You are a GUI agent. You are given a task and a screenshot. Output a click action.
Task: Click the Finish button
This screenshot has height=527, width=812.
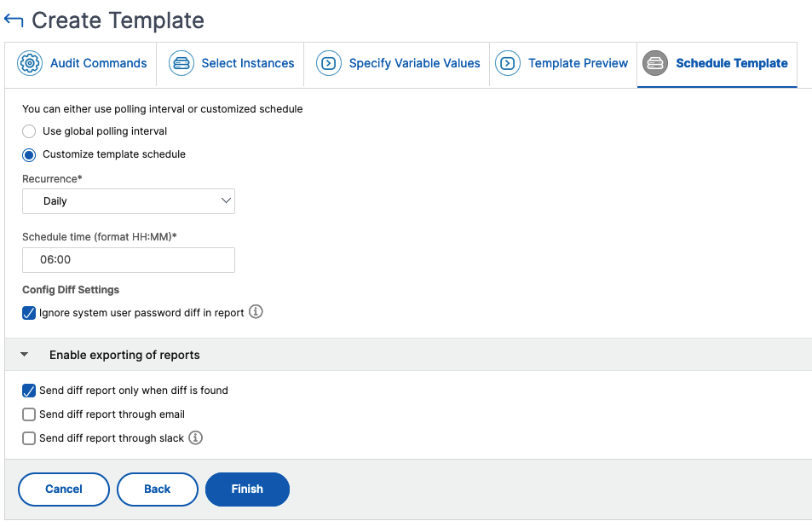click(248, 489)
